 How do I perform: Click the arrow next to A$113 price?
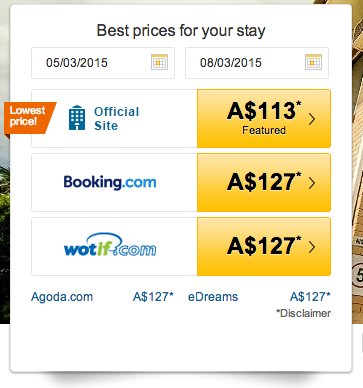[x=312, y=119]
